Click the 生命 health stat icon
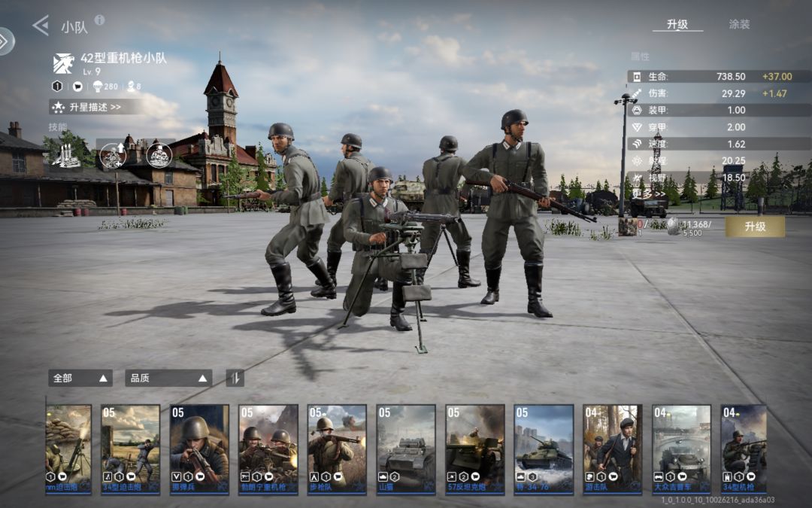This screenshot has width=812, height=508. [637, 77]
